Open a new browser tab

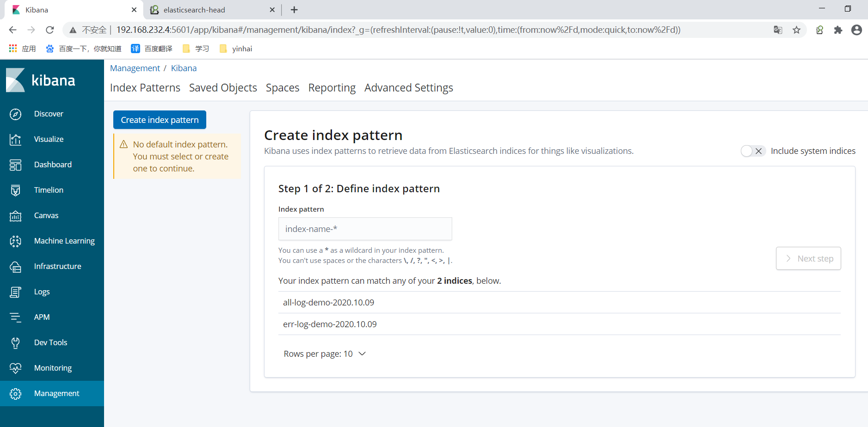click(294, 10)
